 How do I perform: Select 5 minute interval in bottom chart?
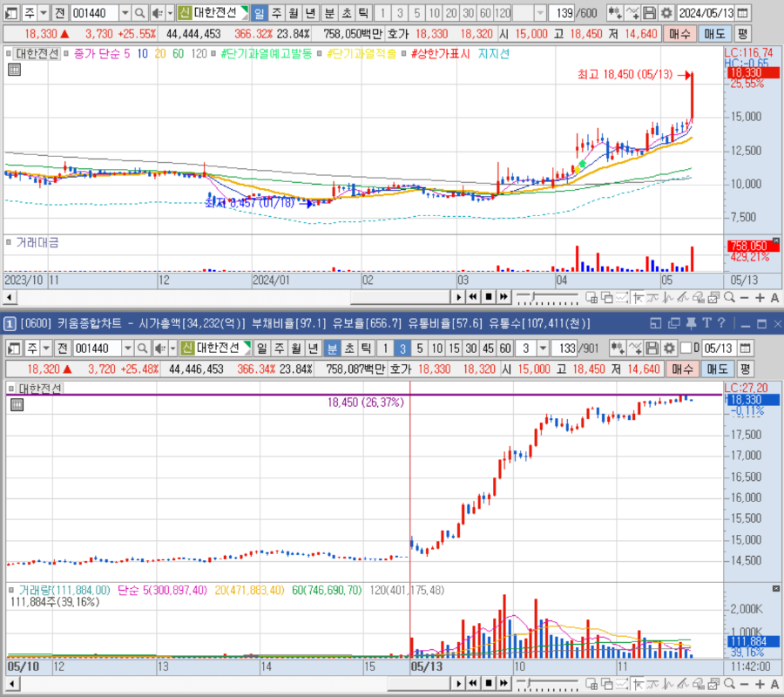tap(420, 348)
